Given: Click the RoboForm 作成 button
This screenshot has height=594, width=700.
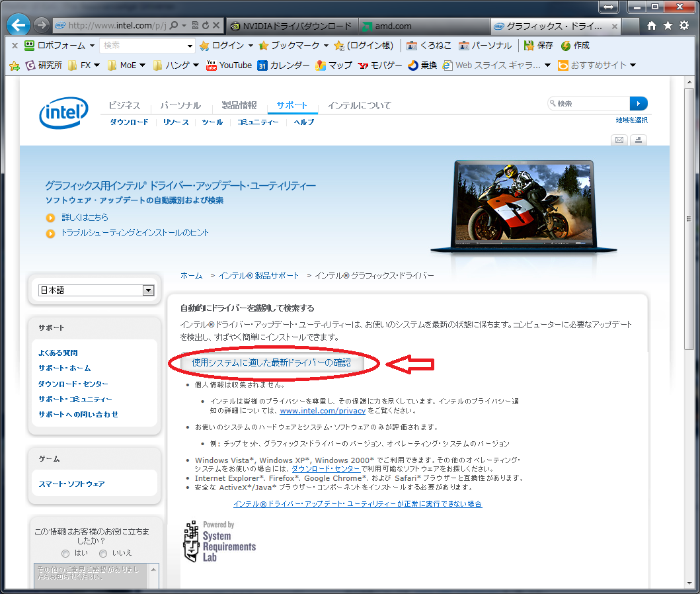Looking at the screenshot, I should tap(576, 46).
